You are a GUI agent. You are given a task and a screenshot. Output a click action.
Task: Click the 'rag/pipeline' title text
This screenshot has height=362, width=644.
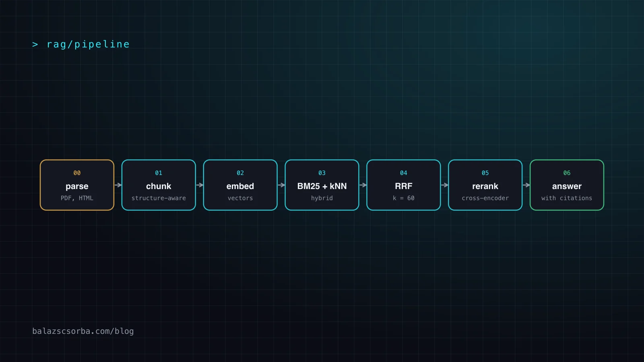(x=88, y=44)
